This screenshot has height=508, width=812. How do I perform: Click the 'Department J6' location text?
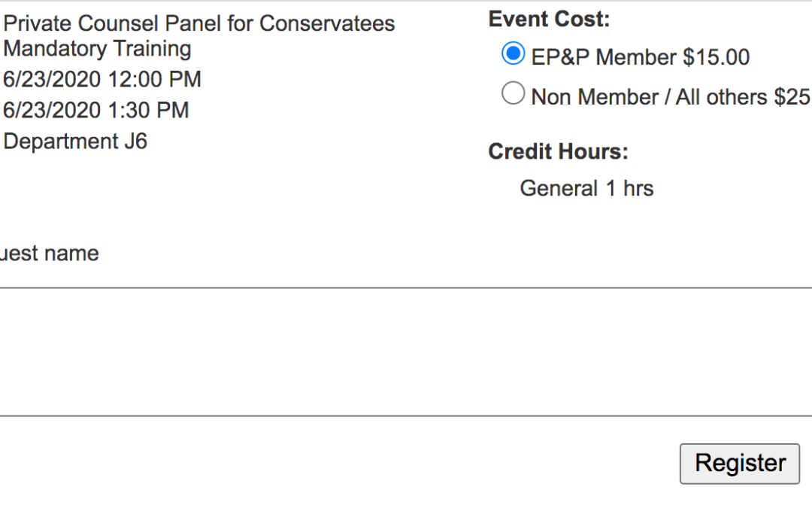coord(75,141)
